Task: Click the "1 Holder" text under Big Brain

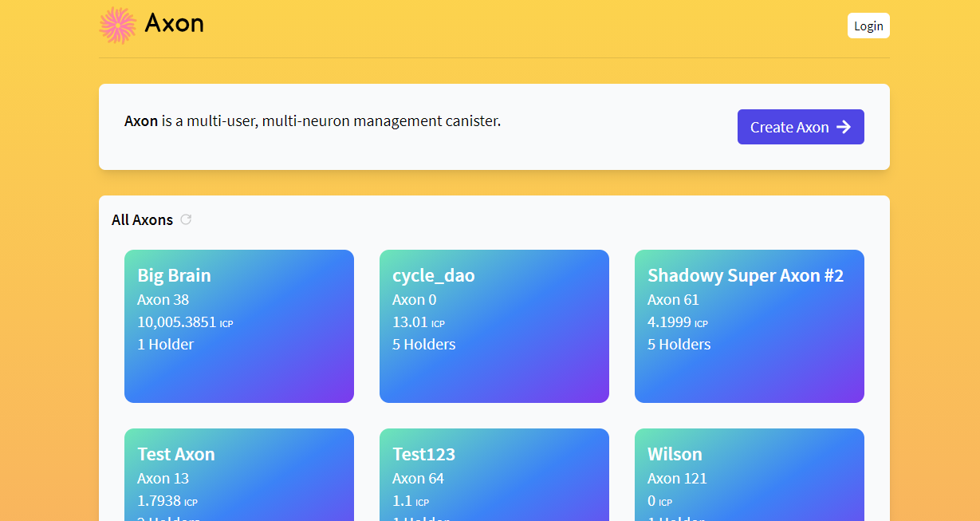Action: (x=165, y=344)
